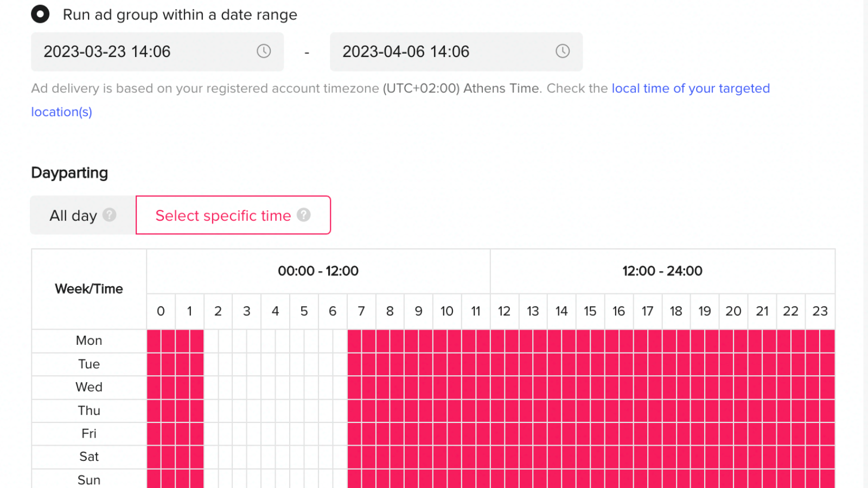Select hour 18 column header
This screenshot has width=868, height=488.
(x=676, y=311)
